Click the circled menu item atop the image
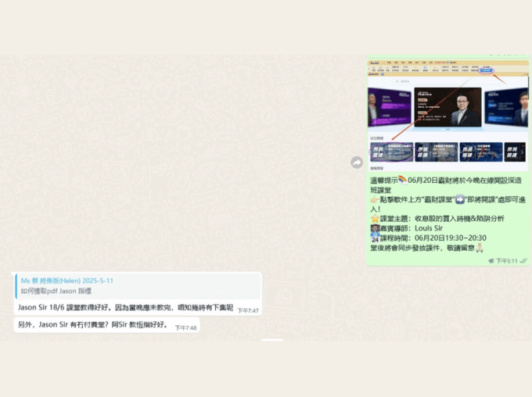This screenshot has width=532, height=397. [x=487, y=70]
